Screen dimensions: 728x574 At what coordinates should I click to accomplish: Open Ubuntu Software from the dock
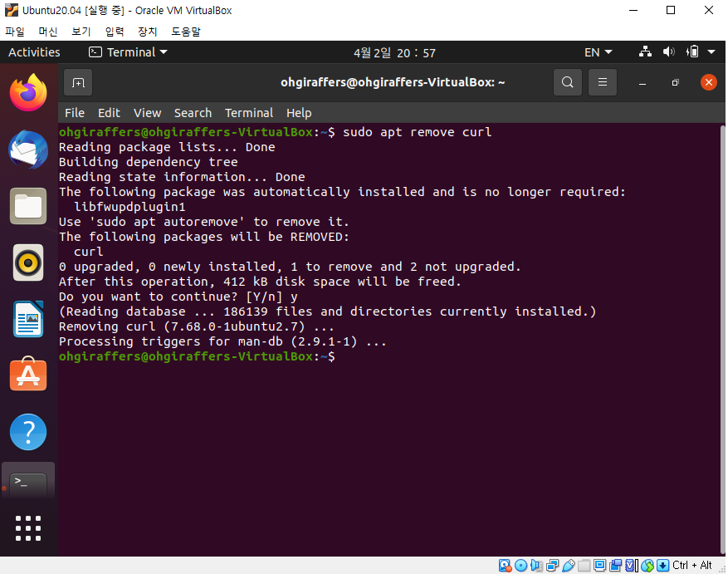(28, 375)
